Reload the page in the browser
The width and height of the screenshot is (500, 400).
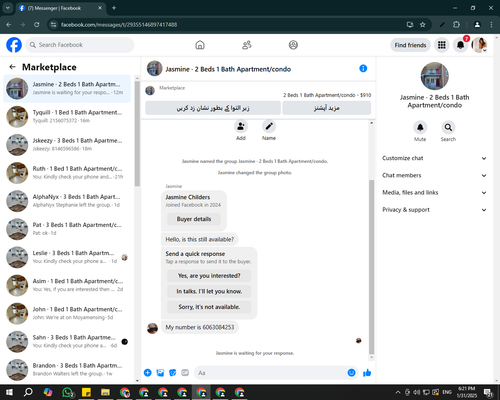[37, 24]
